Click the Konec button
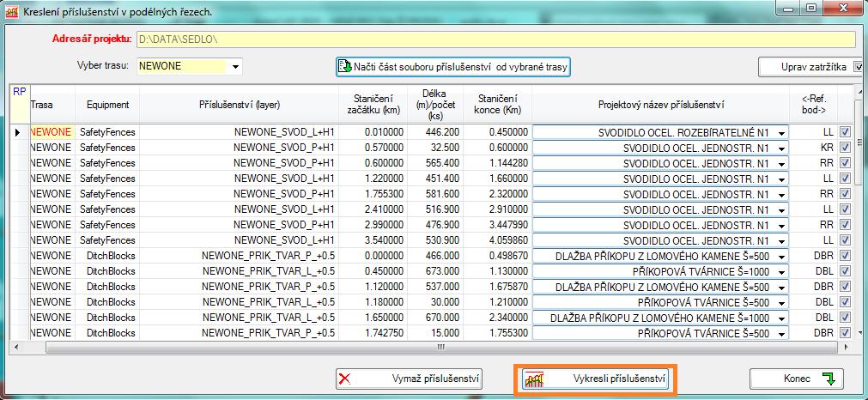 tap(797, 379)
